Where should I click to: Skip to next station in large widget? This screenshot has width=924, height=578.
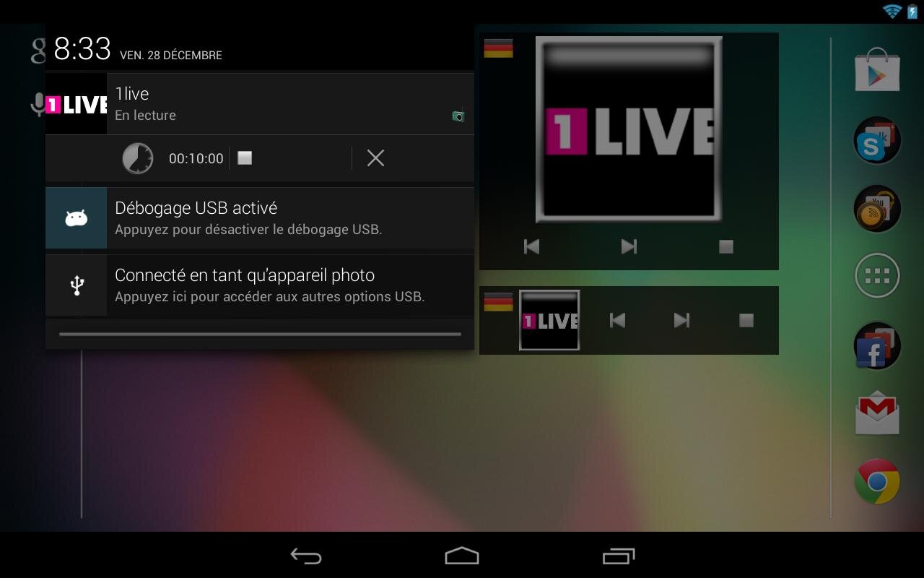[629, 247]
